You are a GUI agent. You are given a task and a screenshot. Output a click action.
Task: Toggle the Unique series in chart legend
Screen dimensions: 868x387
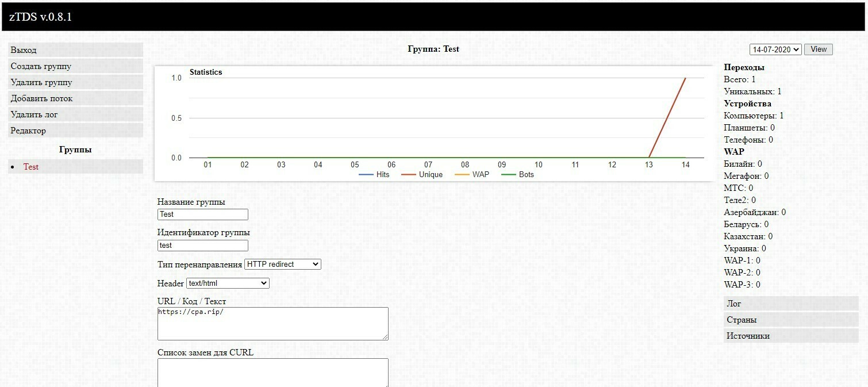tap(422, 174)
